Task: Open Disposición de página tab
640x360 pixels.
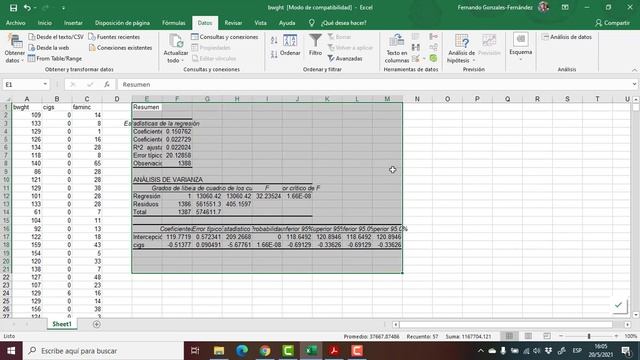Action: [122, 23]
